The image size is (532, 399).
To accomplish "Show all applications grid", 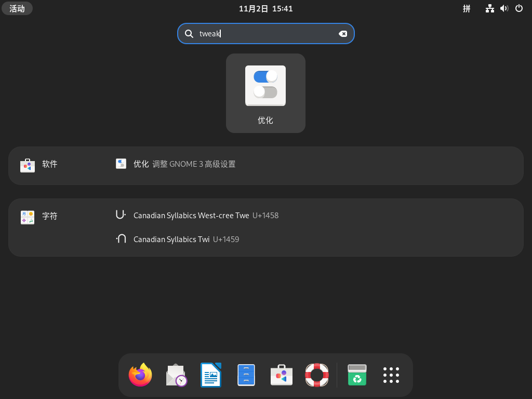I will [x=391, y=375].
